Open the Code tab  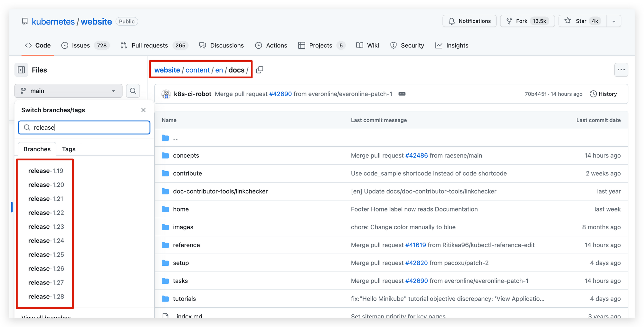click(x=38, y=45)
